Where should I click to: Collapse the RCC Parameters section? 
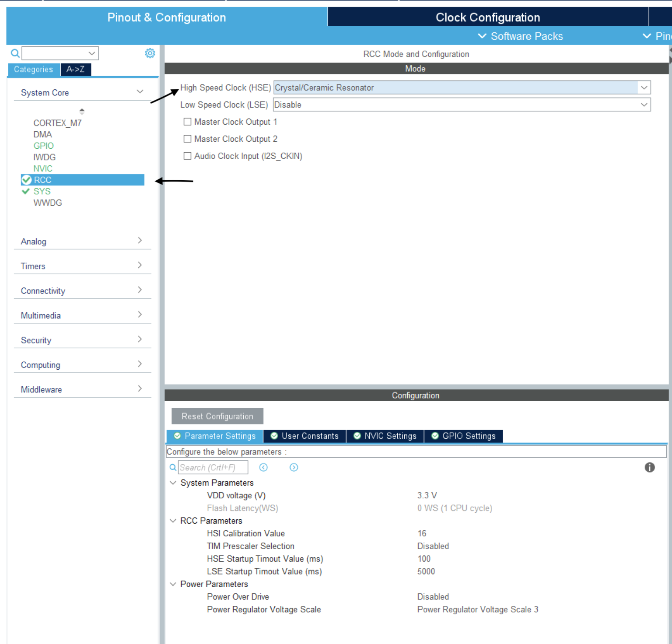pyautogui.click(x=173, y=521)
